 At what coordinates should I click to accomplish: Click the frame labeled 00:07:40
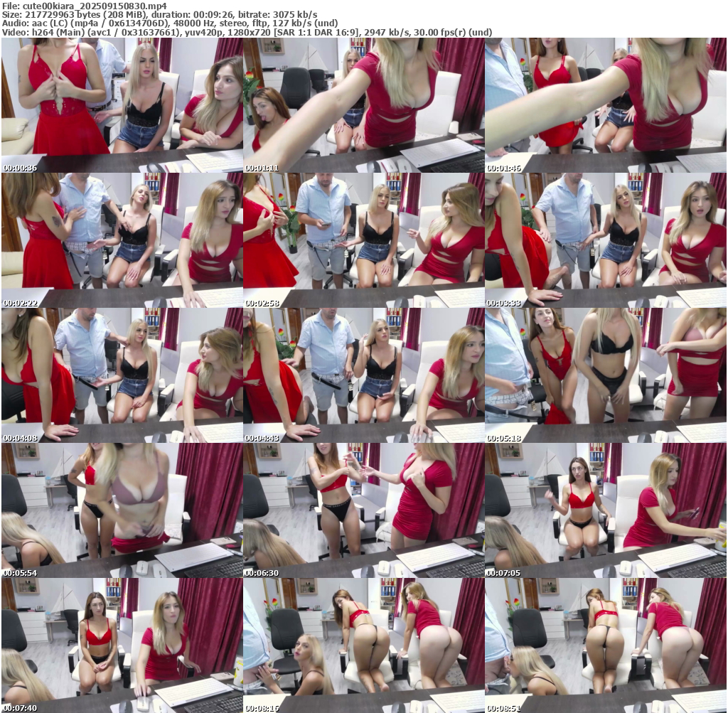point(122,645)
